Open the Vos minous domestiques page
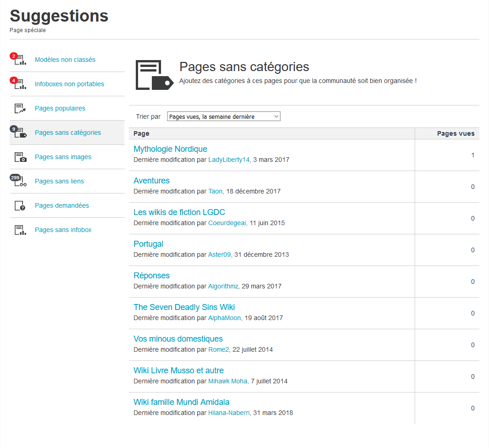 [178, 339]
